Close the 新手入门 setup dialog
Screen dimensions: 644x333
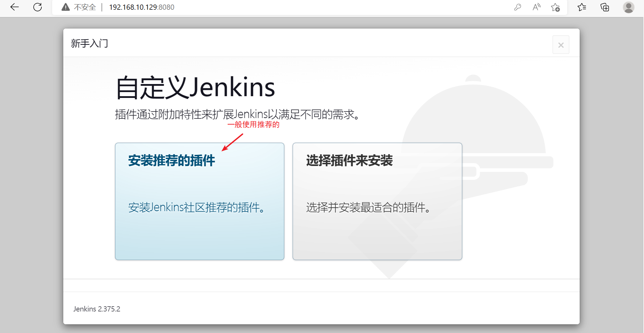pos(561,45)
